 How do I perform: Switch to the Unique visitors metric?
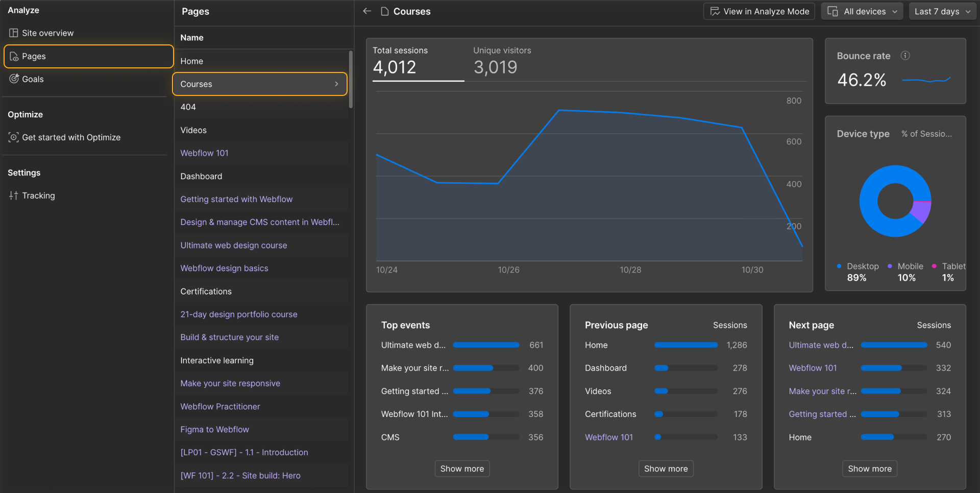pos(501,61)
